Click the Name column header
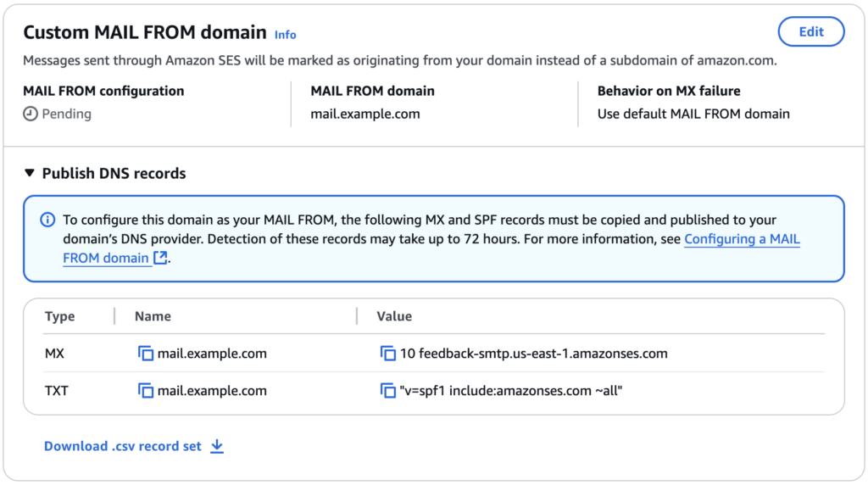868x485 pixels. [153, 316]
